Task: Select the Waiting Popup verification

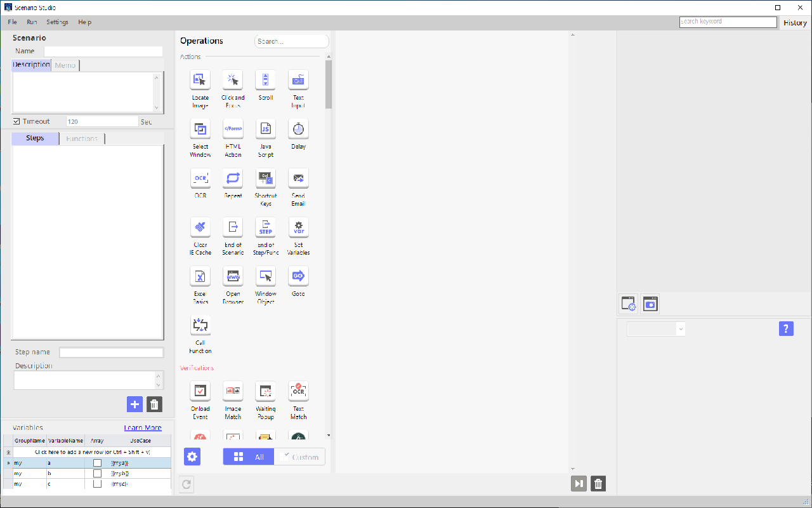Action: 265,391
